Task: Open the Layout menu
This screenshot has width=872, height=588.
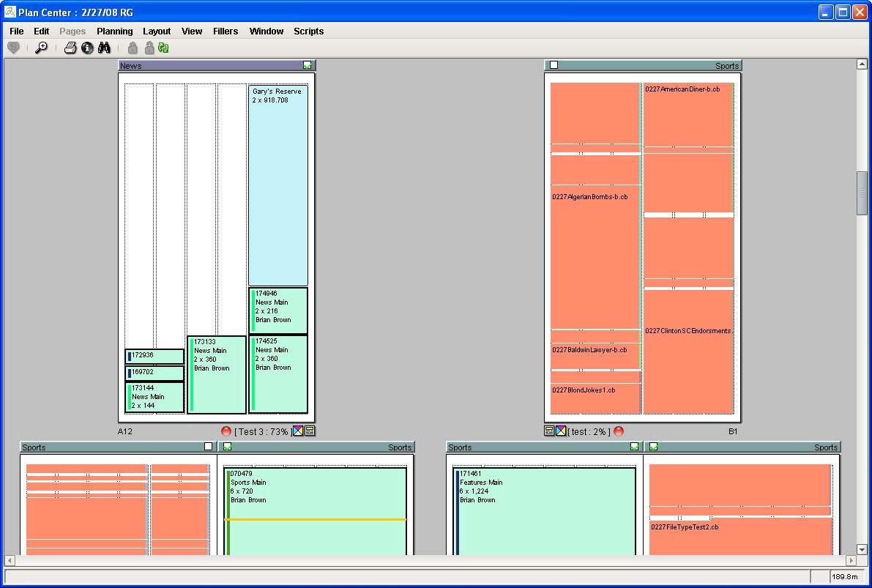Action: pos(157,31)
